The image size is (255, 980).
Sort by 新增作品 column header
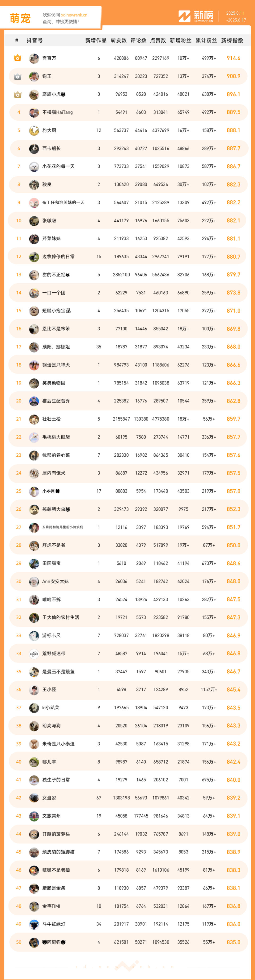(x=96, y=40)
